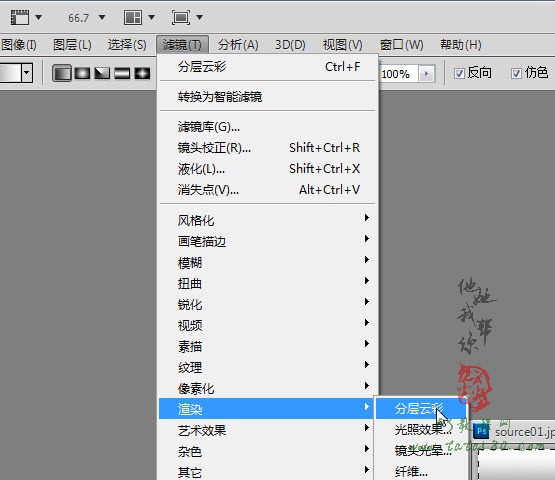
Task: Expand the 锐化 submenu
Action: click(x=268, y=304)
